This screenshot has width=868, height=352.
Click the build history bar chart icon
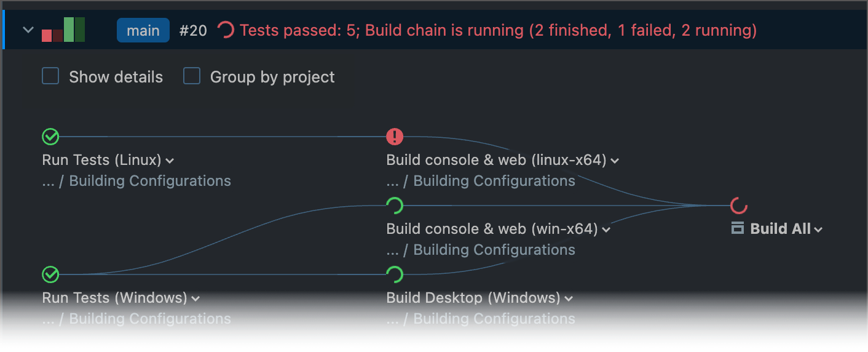coord(63,30)
